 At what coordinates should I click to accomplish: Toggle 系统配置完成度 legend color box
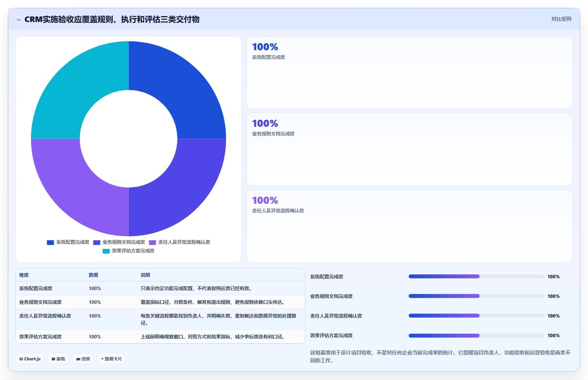[x=50, y=243]
